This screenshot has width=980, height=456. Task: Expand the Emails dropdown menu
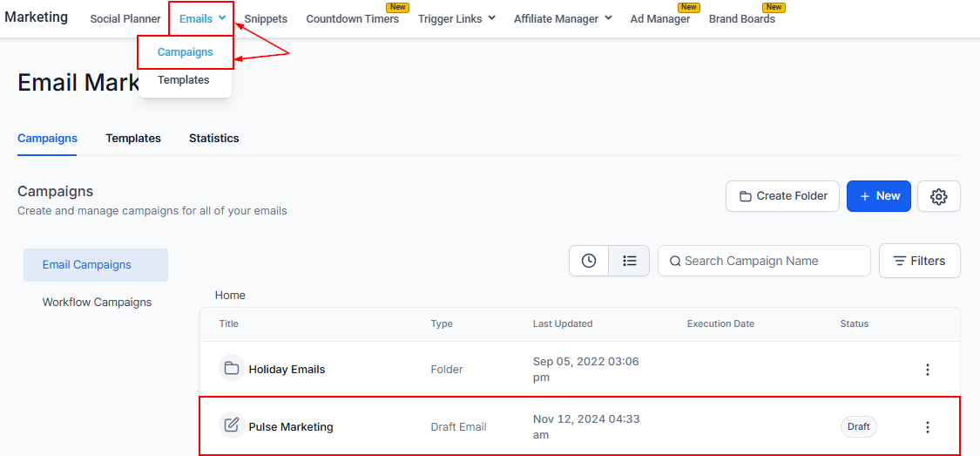point(202,18)
